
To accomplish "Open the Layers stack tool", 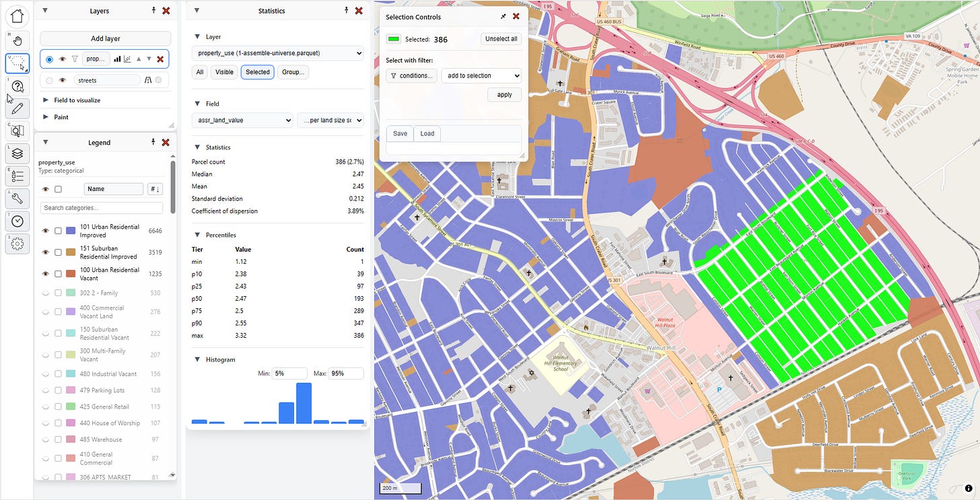I will [17, 153].
